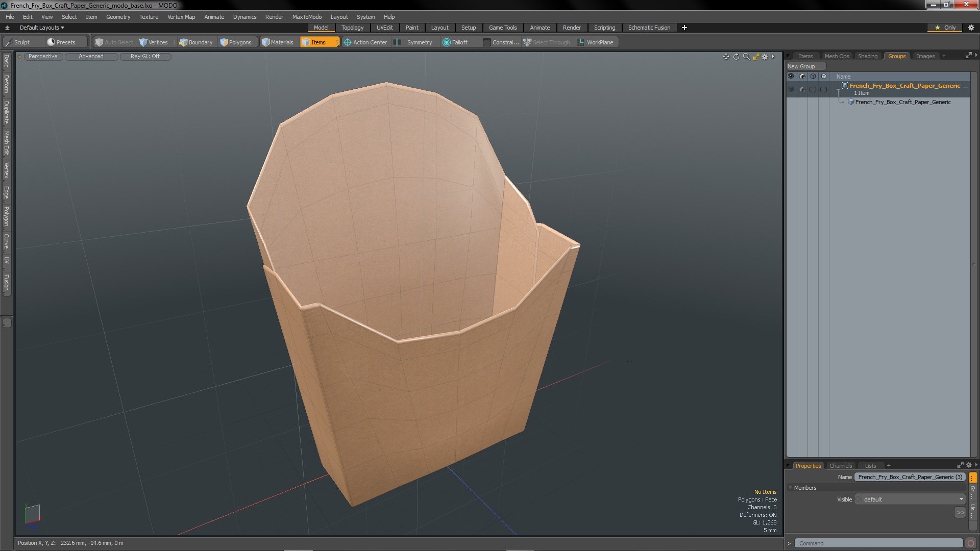Viewport: 980px width, 551px height.
Task: Click into the Command input field
Action: (x=879, y=543)
